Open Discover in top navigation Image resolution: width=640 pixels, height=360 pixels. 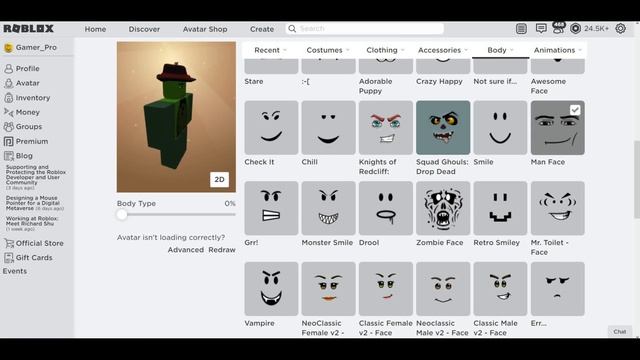point(144,29)
